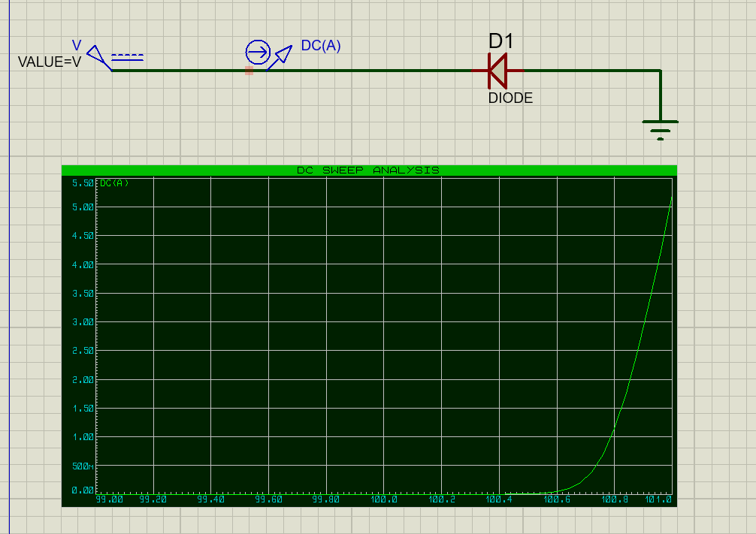Viewport: 756px width, 534px height.
Task: Click the D1 reference label
Action: [x=500, y=41]
